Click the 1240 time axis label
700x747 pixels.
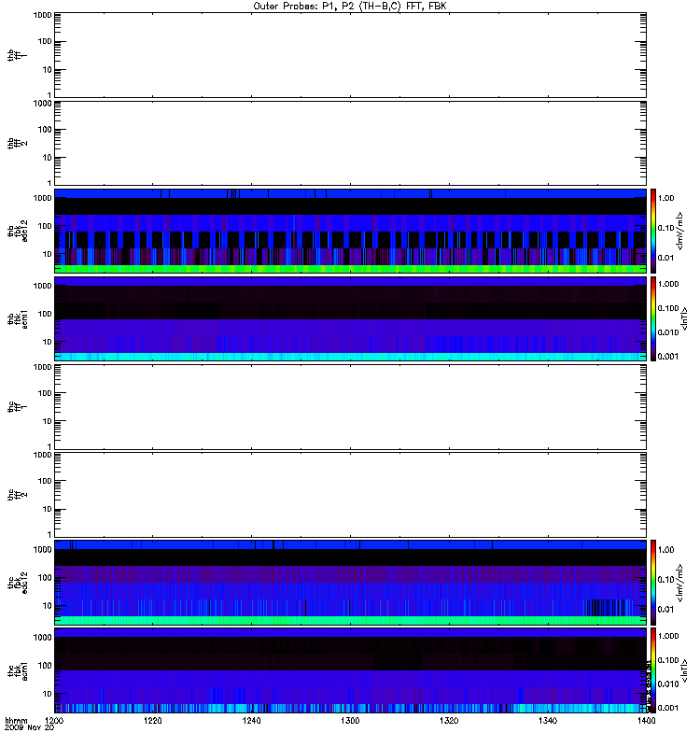point(251,720)
